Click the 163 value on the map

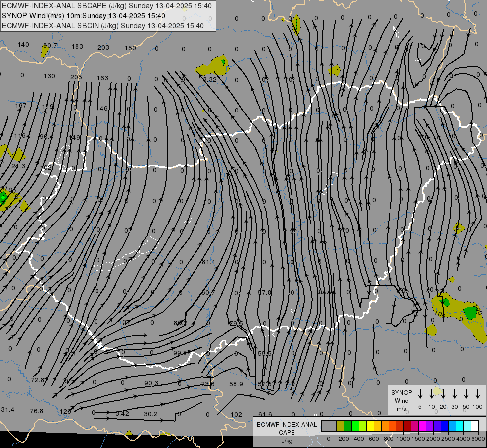102,78
